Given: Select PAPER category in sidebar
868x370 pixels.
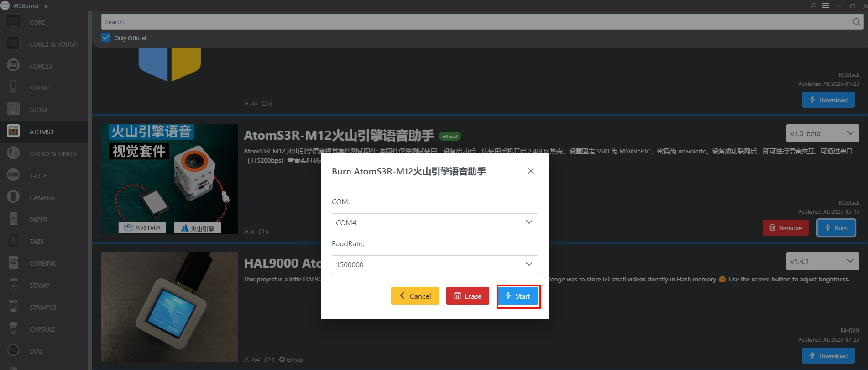Looking at the screenshot, I should point(44,219).
